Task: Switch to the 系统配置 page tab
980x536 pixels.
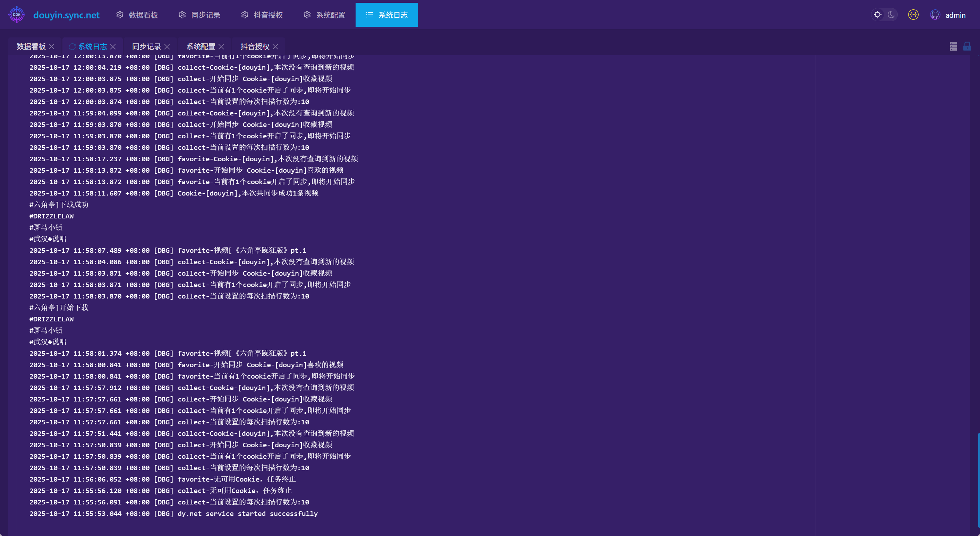Action: (x=201, y=46)
